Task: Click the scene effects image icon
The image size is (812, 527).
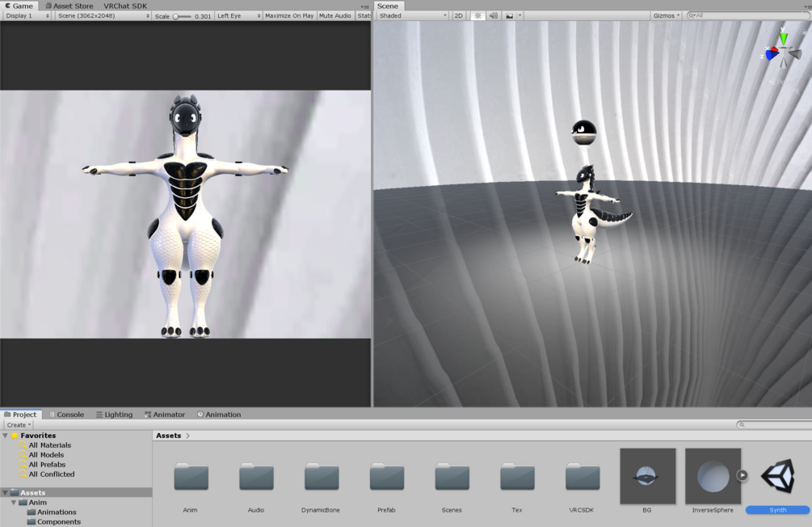Action: click(510, 15)
